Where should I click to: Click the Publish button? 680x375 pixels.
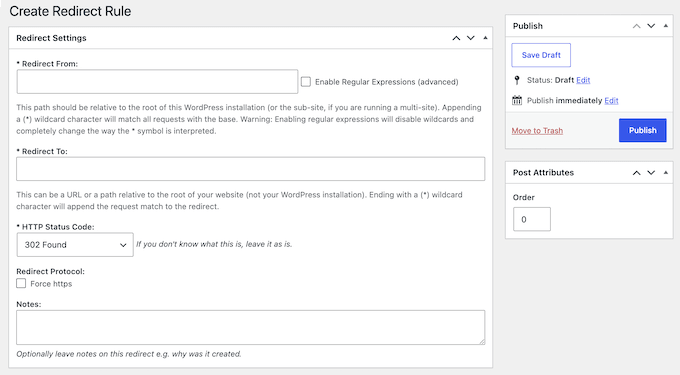click(x=643, y=130)
